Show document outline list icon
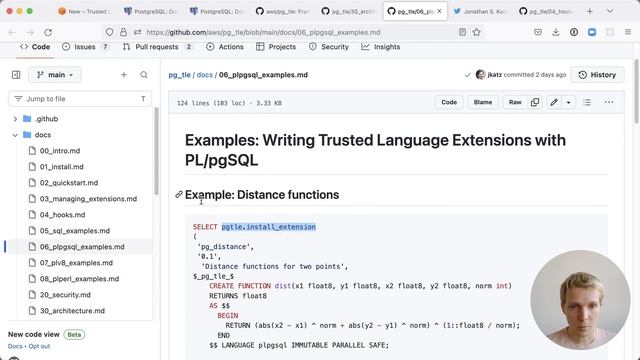 tap(587, 102)
